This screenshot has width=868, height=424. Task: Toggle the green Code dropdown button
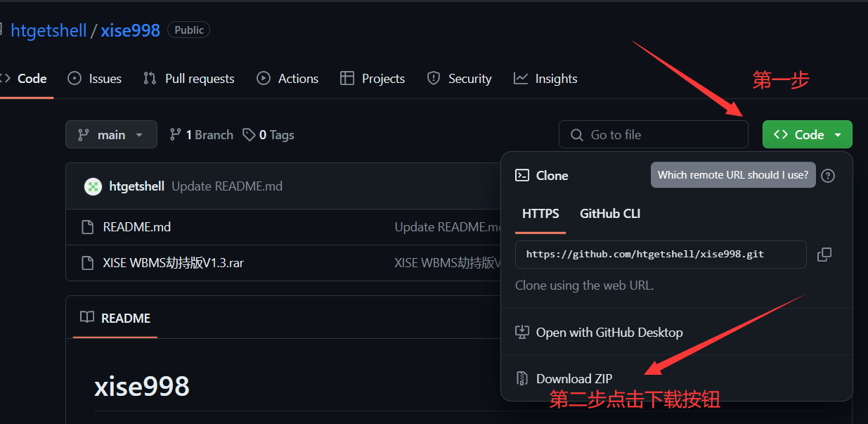(808, 134)
